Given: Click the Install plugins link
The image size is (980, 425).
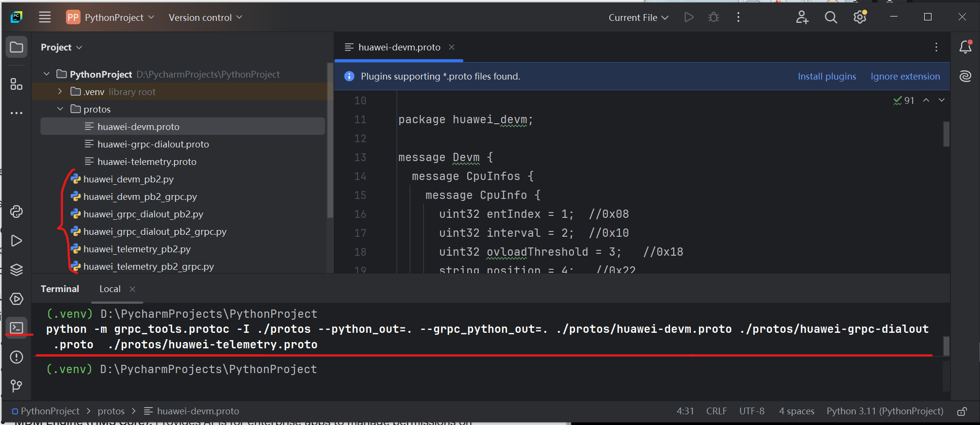Looking at the screenshot, I should tap(827, 76).
